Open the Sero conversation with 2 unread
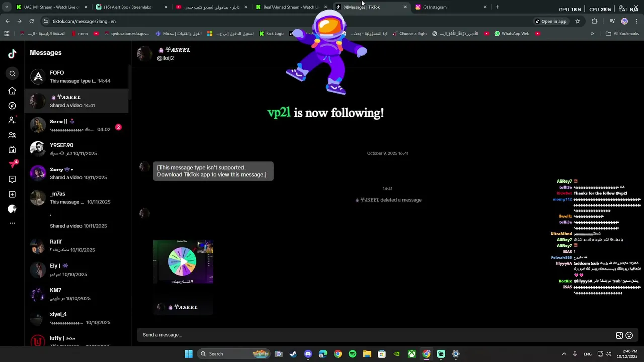 coord(76,125)
